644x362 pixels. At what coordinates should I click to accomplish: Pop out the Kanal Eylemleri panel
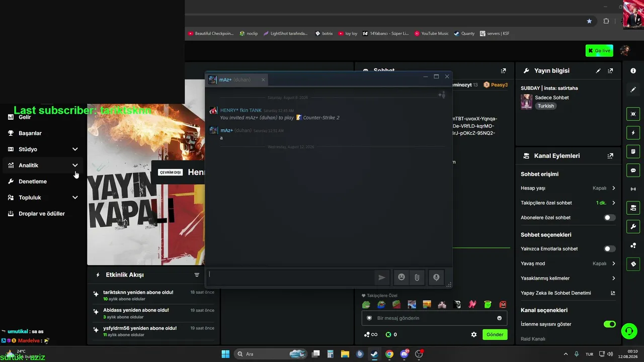[610, 156]
